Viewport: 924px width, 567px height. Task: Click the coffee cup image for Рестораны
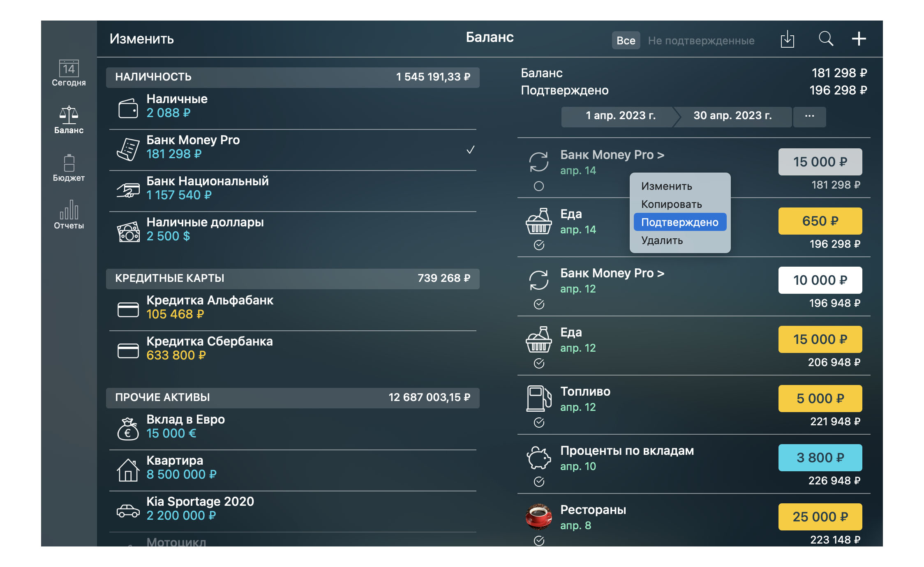[538, 517]
